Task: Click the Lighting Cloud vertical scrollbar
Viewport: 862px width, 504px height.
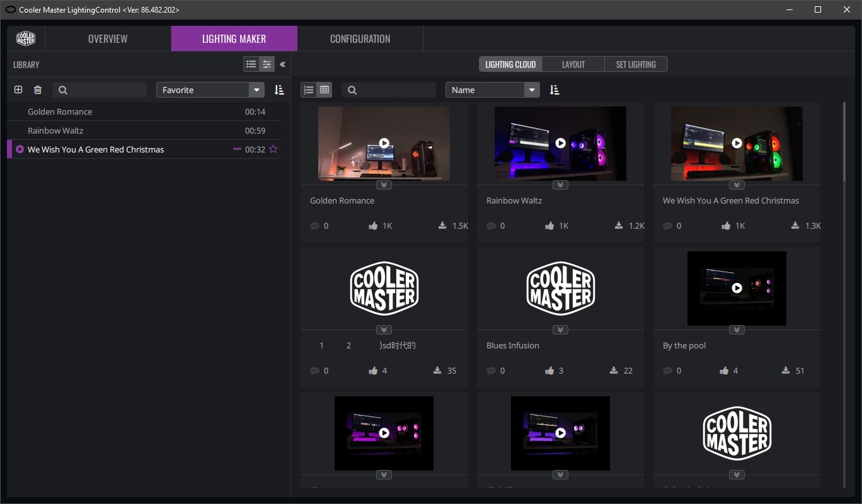Action: (844, 142)
